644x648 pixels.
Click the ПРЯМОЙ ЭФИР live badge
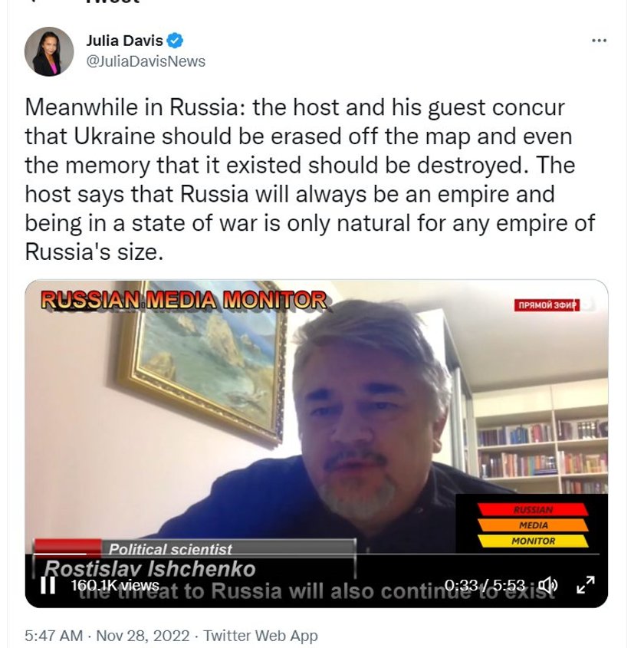click(547, 305)
